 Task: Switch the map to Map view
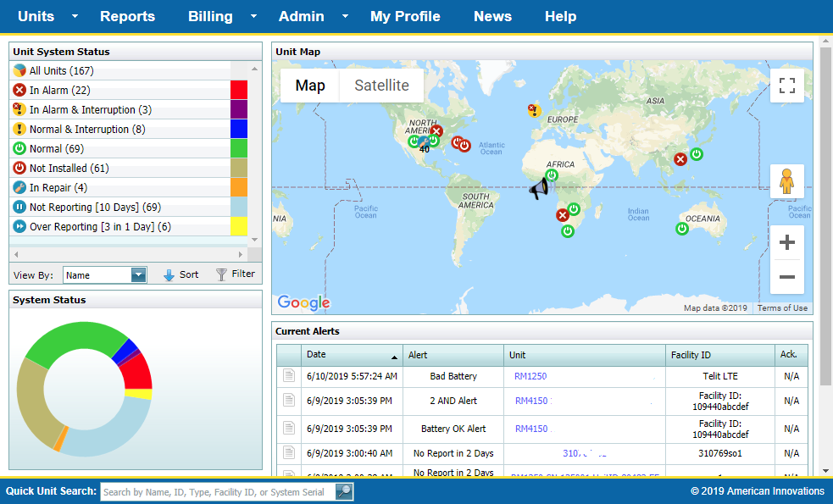[x=310, y=86]
